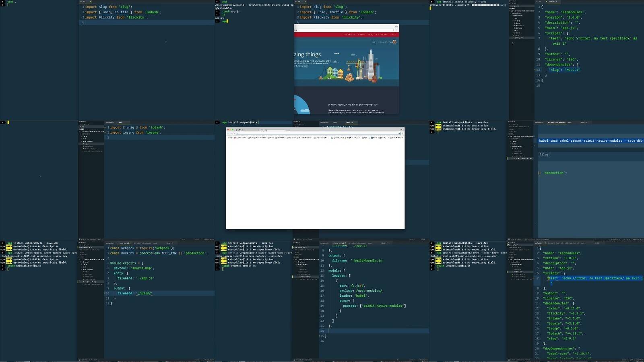Click the '"insane": "^2.5.0"' dependency line
The image size is (644, 362).
tap(564, 319)
